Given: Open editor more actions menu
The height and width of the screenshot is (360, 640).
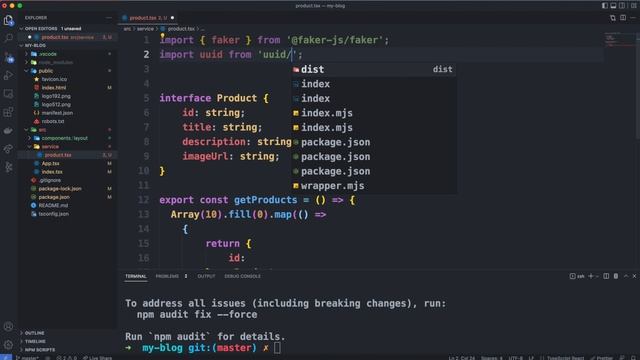Looking at the screenshot, I should pyautogui.click(x=633, y=18).
